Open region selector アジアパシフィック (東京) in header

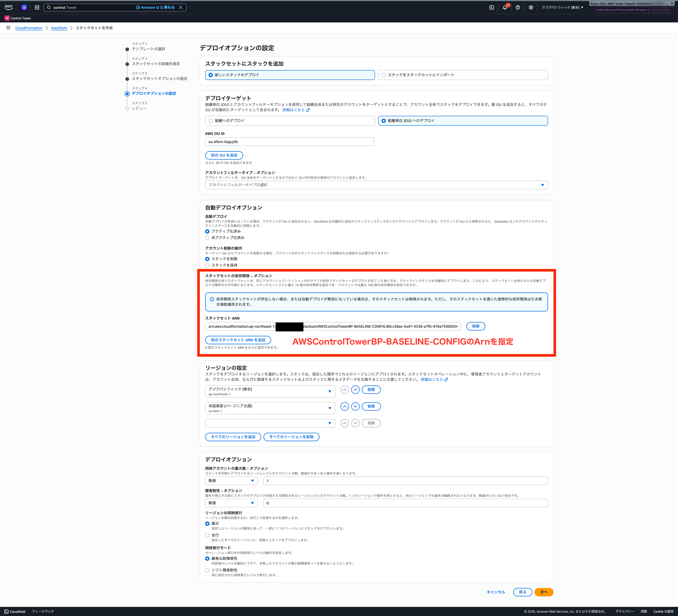point(562,7)
